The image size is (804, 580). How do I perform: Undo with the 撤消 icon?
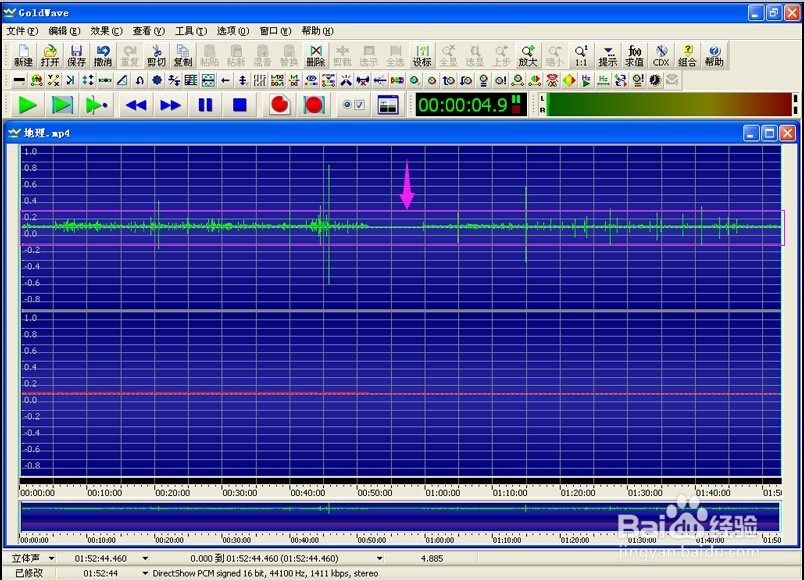pyautogui.click(x=103, y=55)
